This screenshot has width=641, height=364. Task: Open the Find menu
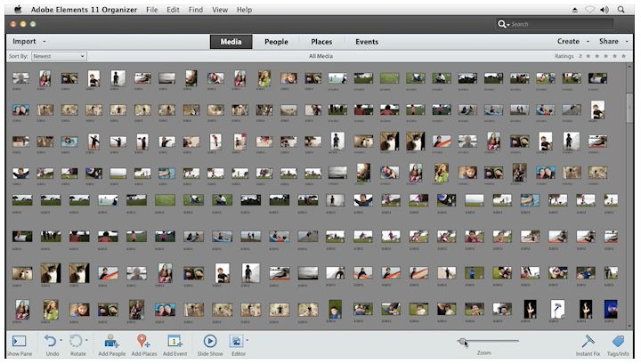coord(195,10)
